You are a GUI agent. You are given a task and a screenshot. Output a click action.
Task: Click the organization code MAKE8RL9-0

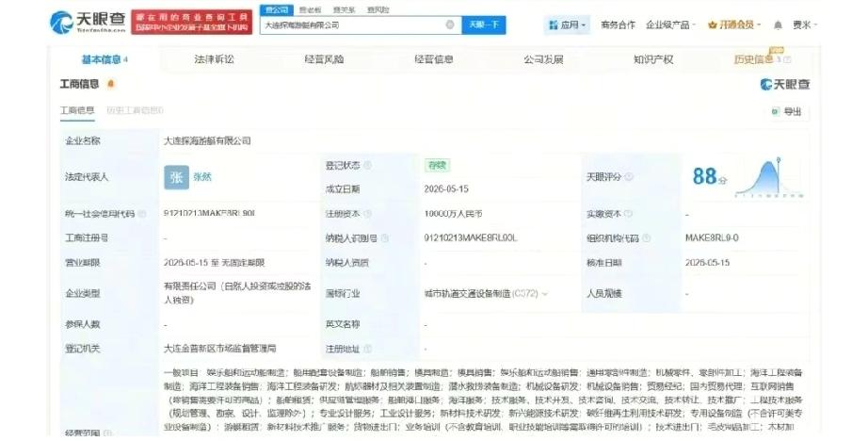(712, 238)
